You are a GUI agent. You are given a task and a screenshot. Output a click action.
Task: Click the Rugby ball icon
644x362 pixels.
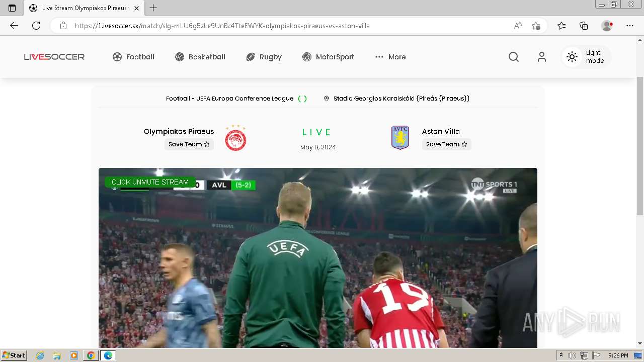[x=251, y=57]
